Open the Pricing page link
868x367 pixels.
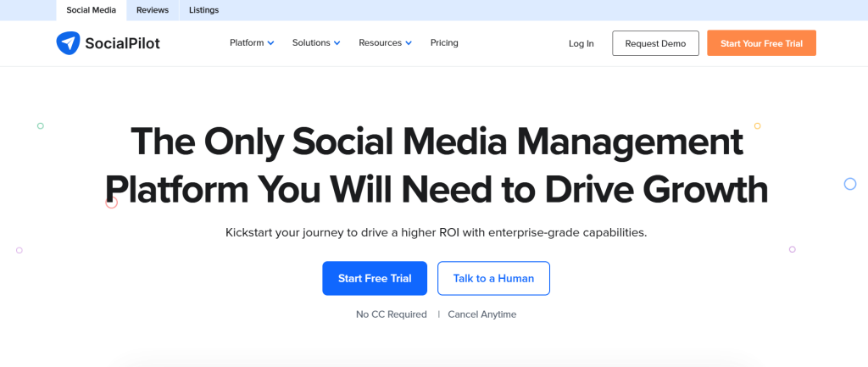pos(444,42)
